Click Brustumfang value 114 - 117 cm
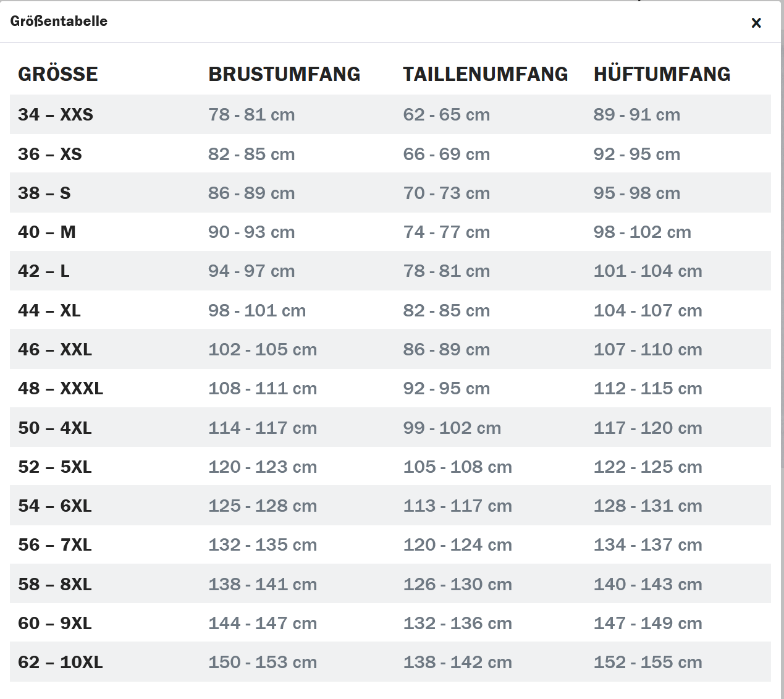The image size is (784, 699). point(263,428)
